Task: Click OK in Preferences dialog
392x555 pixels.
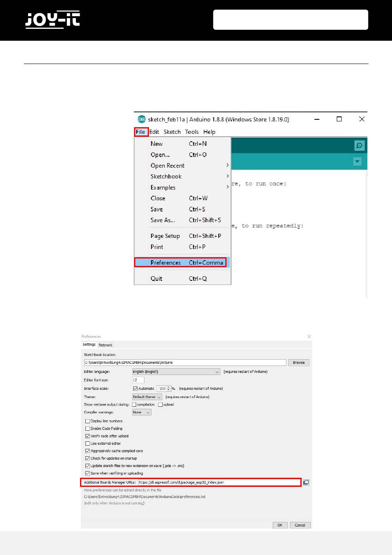Action: [x=280, y=525]
